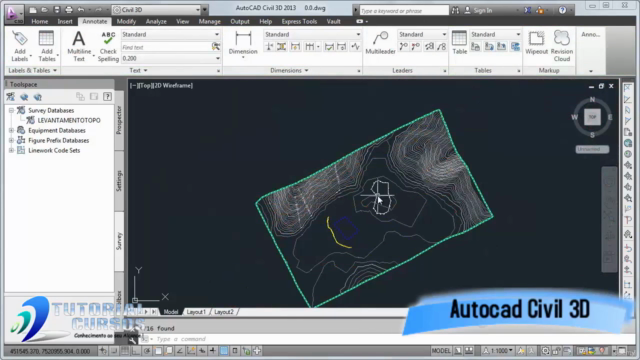This screenshot has height=360, width=640.
Task: Open the Settings toolspace tab
Action: point(119,181)
